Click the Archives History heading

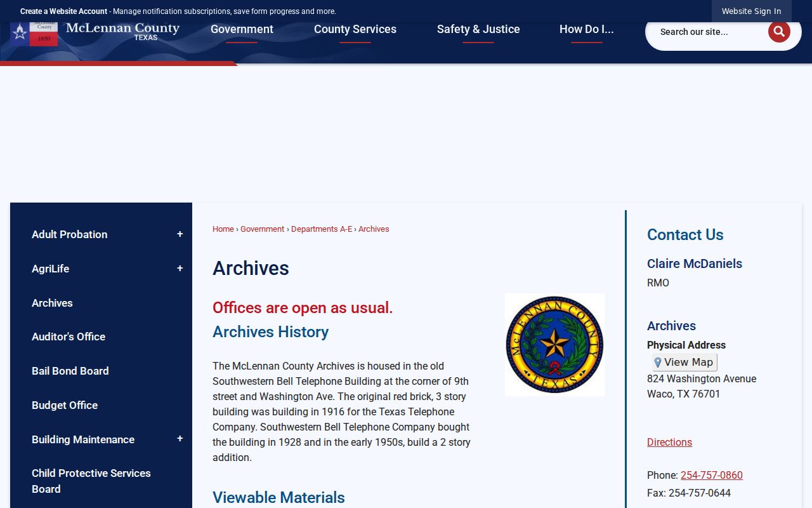270,332
